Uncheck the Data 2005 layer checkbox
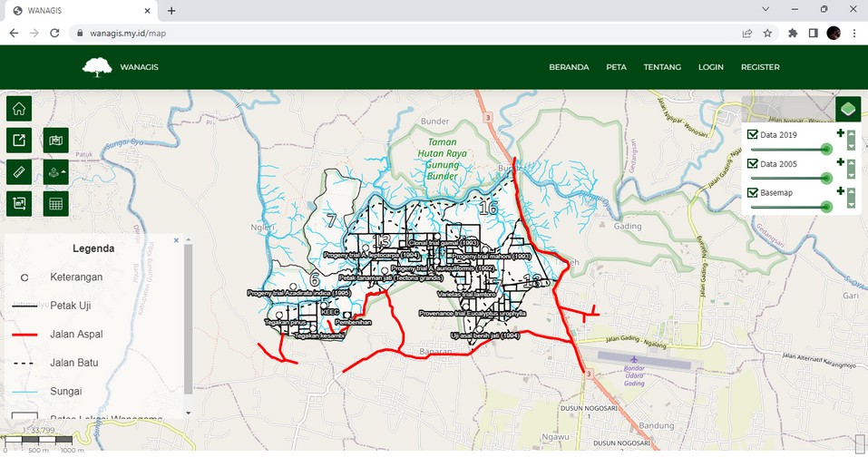 pos(753,164)
